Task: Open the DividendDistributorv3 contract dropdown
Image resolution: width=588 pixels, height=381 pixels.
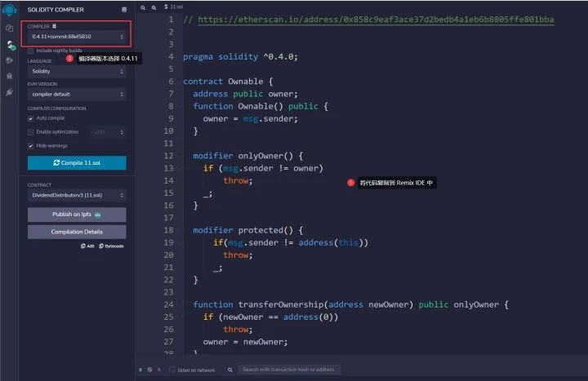Action: [x=77, y=195]
